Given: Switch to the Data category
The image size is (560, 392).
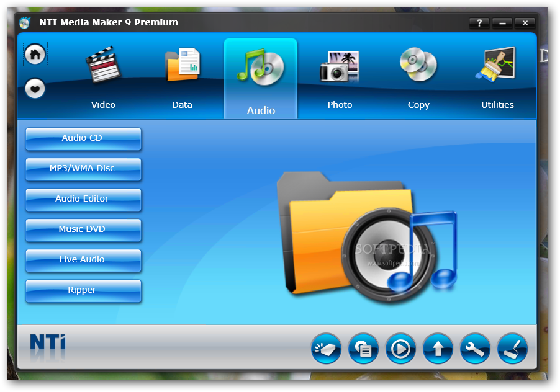Looking at the screenshot, I should (x=182, y=79).
